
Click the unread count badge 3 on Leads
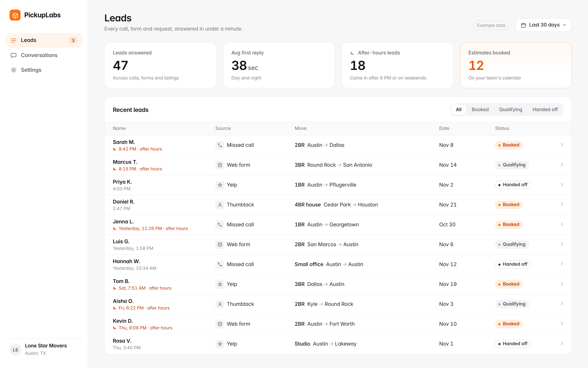[x=73, y=40]
